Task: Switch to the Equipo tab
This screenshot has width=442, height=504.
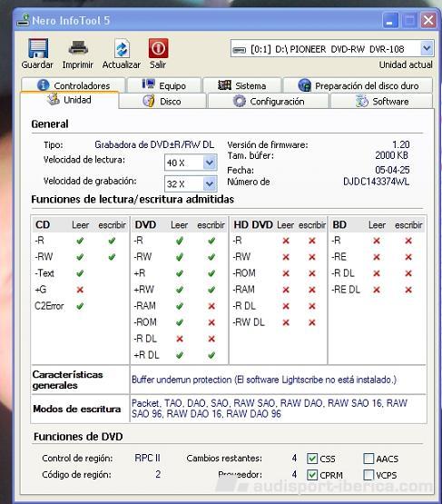Action: tap(164, 85)
